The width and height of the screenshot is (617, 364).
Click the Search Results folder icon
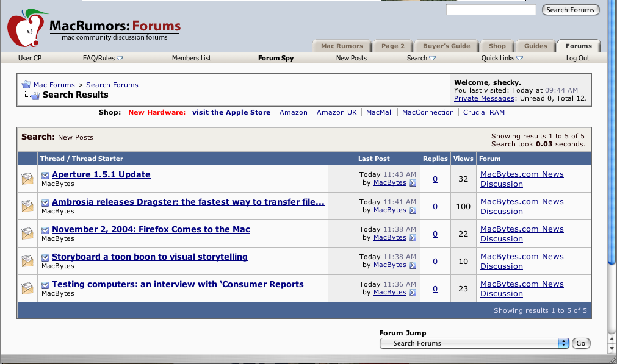pos(35,96)
